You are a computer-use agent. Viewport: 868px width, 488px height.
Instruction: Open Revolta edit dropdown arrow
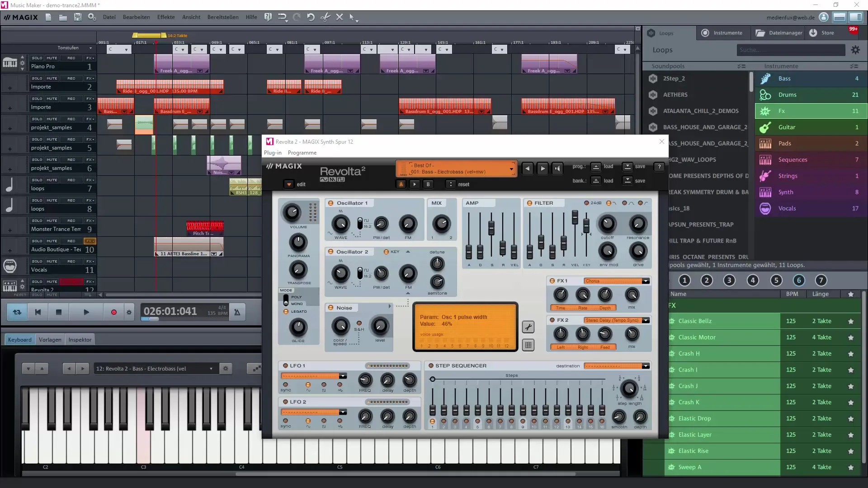point(288,184)
